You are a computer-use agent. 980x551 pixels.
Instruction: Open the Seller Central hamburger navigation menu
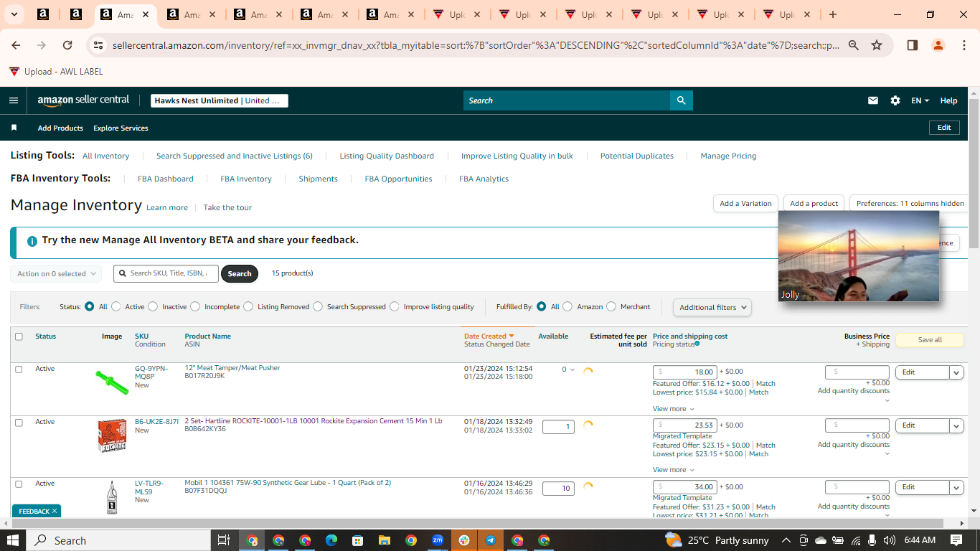(x=14, y=100)
